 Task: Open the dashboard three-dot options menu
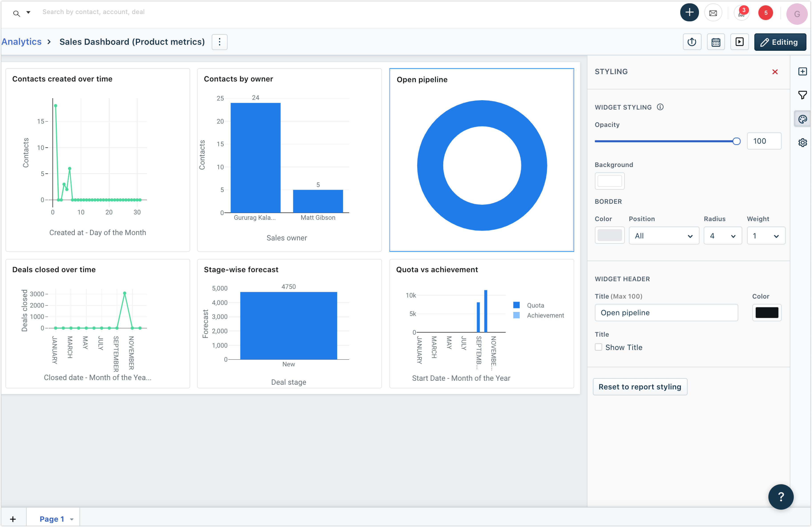click(x=219, y=42)
